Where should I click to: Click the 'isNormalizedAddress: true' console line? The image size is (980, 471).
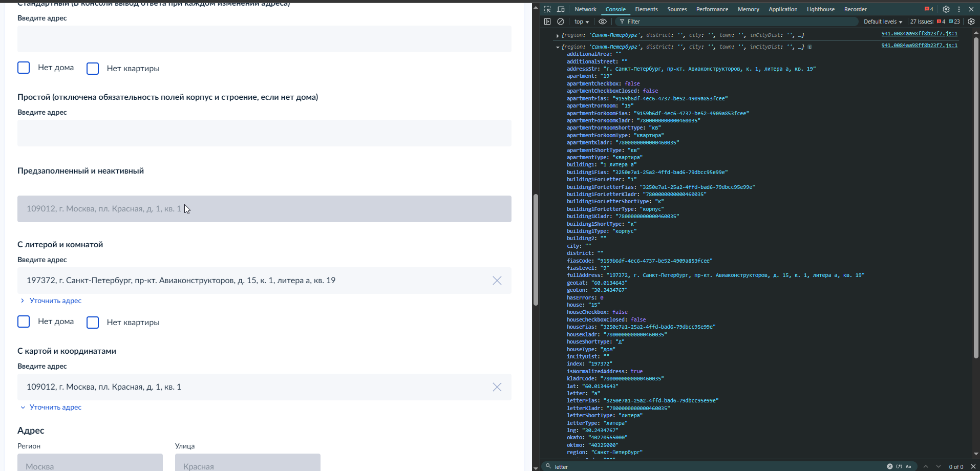(x=605, y=371)
